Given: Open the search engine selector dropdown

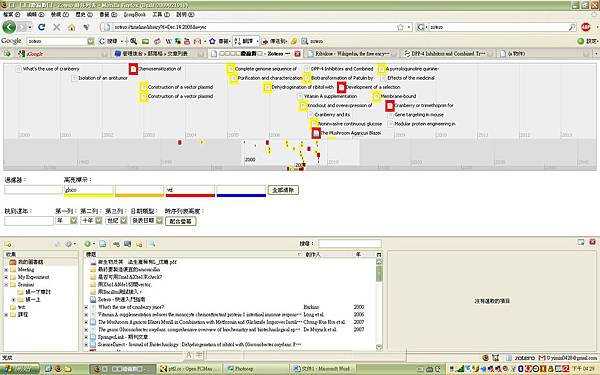Looking at the screenshot, I should coord(422,27).
